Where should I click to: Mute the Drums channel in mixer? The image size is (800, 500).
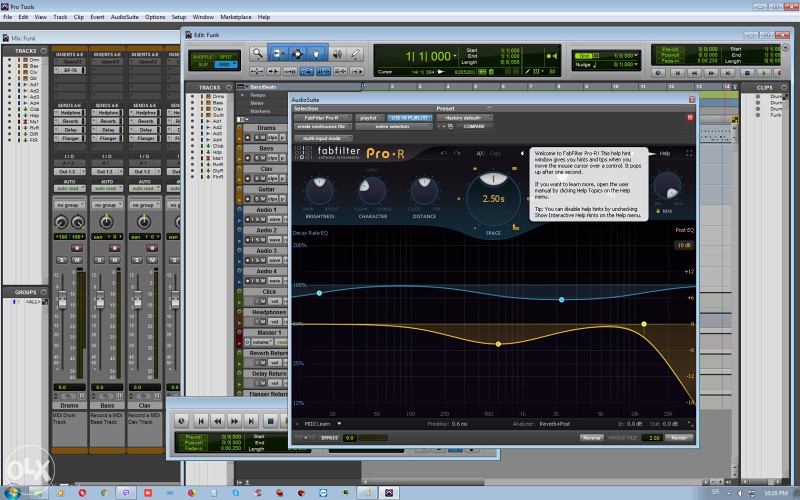tap(78, 260)
